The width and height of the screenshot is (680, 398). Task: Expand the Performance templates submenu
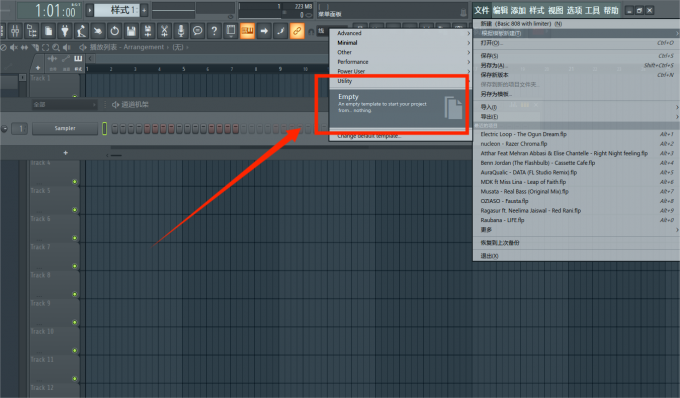[400, 62]
